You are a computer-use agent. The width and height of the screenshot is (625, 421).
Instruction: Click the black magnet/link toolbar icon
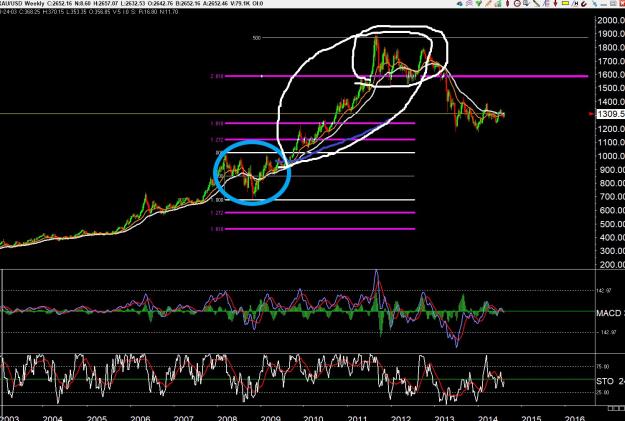584,4
